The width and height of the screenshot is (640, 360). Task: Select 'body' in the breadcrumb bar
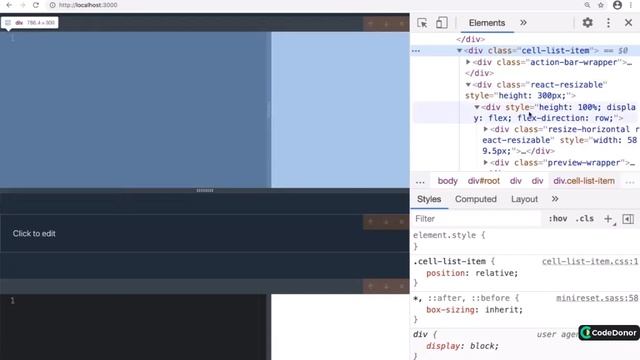[x=447, y=181]
